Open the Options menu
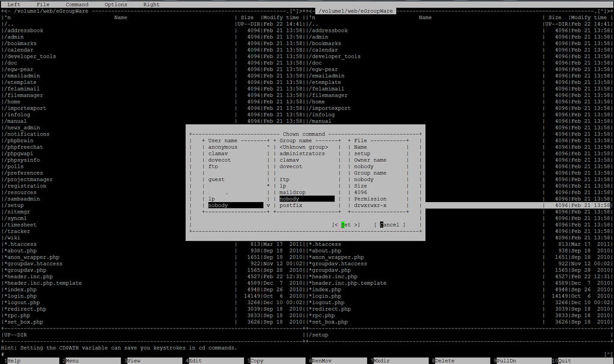Screen dimensions: 614x364 (116, 4)
